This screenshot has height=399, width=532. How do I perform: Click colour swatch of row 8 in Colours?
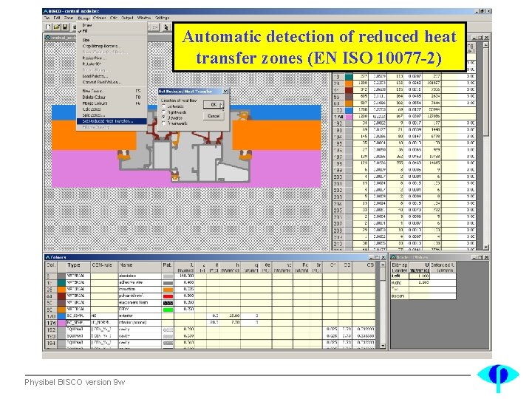61,276
